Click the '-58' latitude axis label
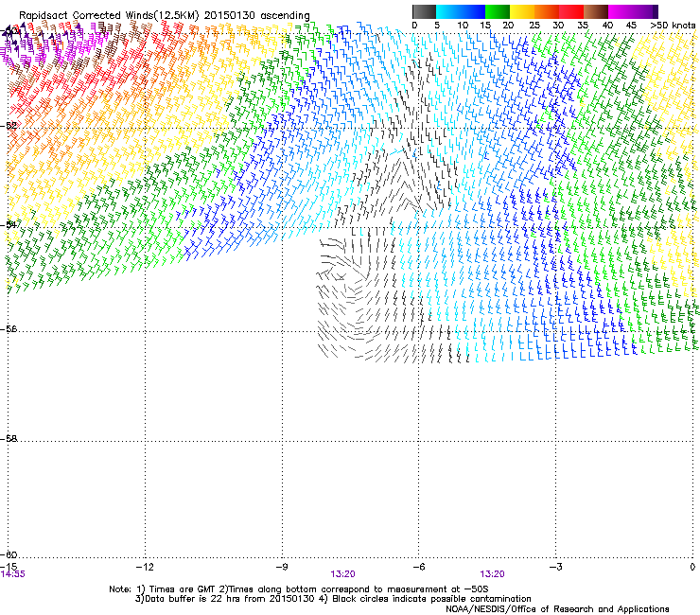Screen dimensions: 700x615 click(x=9, y=439)
